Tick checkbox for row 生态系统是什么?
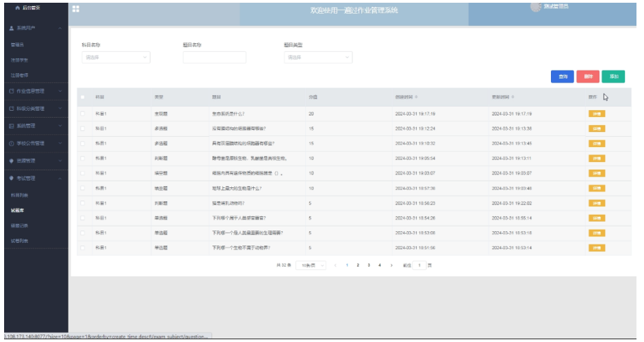644x342 pixels. 83,114
